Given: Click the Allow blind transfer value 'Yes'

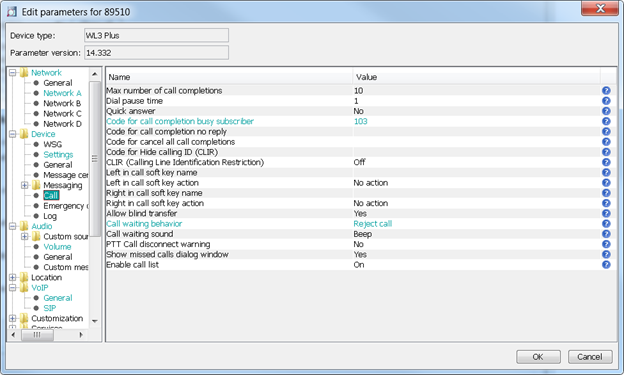Looking at the screenshot, I should point(360,213).
